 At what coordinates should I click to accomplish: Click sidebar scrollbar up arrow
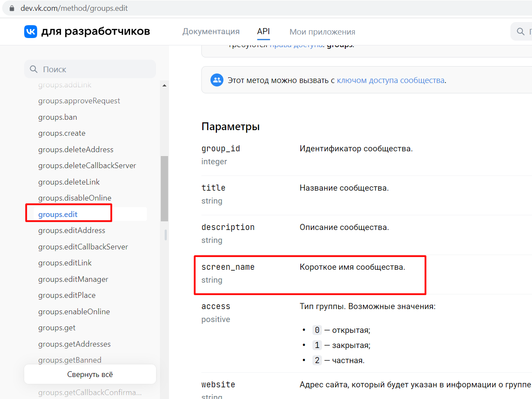164,86
